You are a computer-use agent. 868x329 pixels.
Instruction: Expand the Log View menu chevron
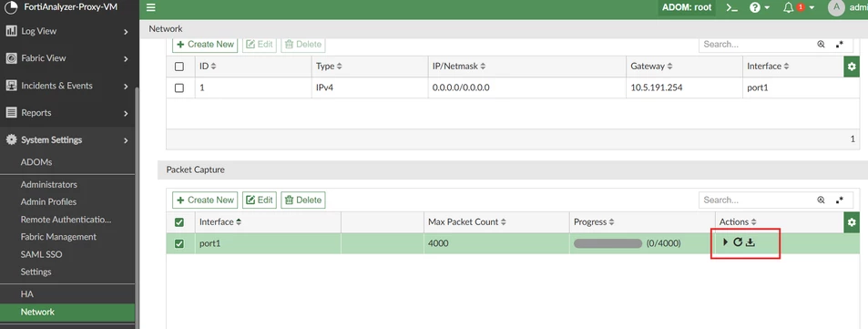(x=126, y=32)
